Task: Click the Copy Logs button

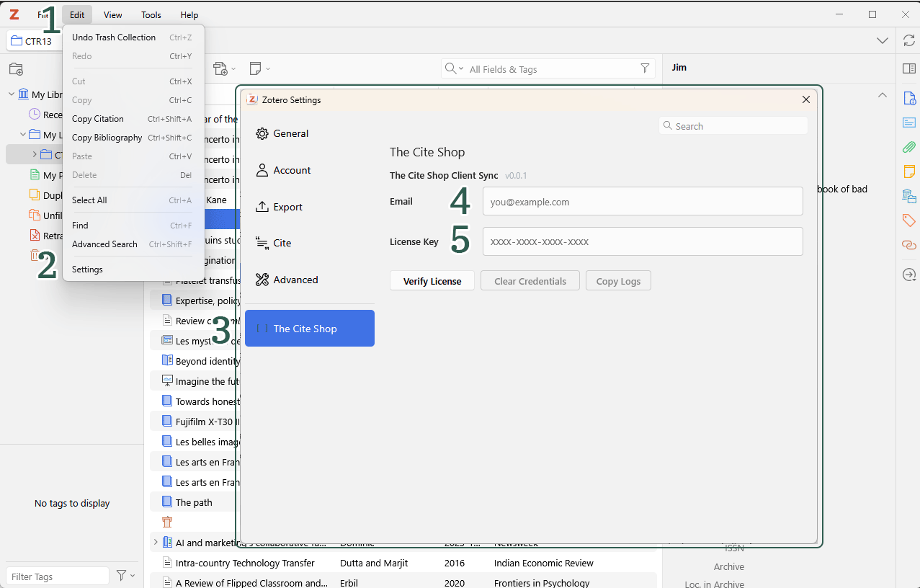Action: (618, 281)
